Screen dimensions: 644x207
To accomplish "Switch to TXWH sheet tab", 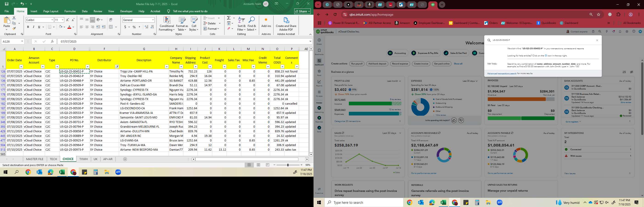I will (x=84, y=159).
